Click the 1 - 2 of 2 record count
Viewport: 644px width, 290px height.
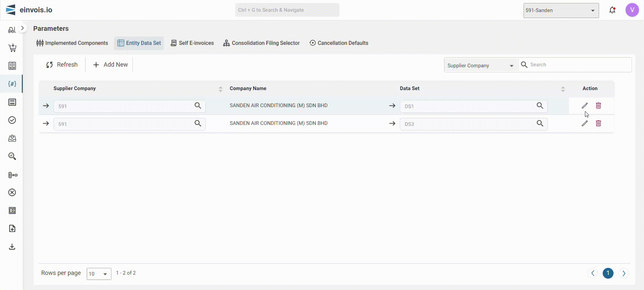[x=126, y=273]
